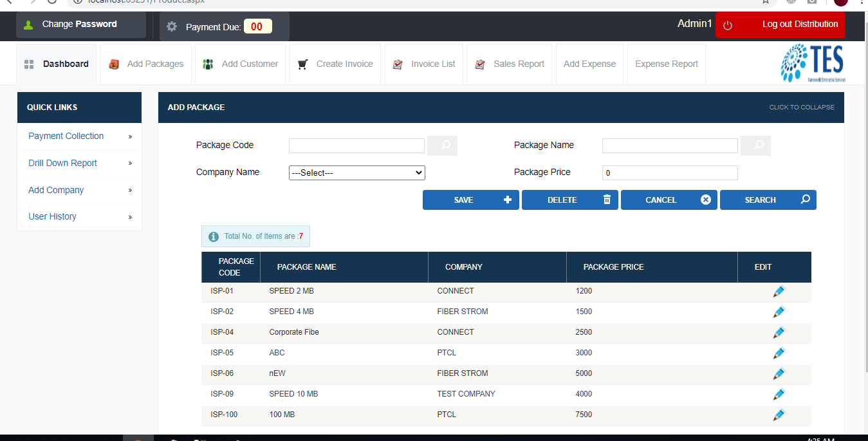This screenshot has height=441, width=868.
Task: Collapse the Add Package panel
Action: pyautogui.click(x=802, y=108)
